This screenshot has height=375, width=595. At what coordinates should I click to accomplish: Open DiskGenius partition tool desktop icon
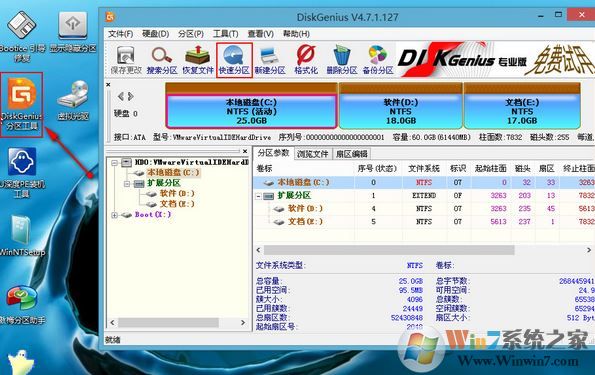(x=22, y=104)
